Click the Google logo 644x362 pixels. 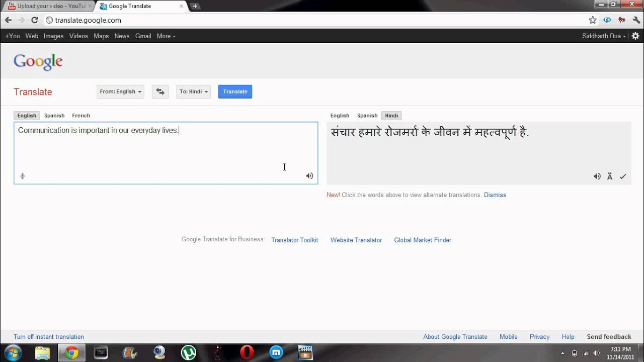38,61
